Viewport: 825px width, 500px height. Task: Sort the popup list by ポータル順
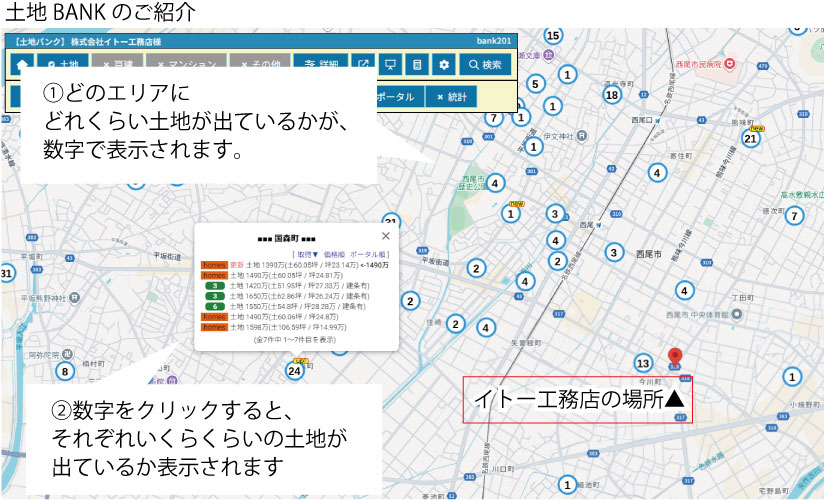pos(367,254)
